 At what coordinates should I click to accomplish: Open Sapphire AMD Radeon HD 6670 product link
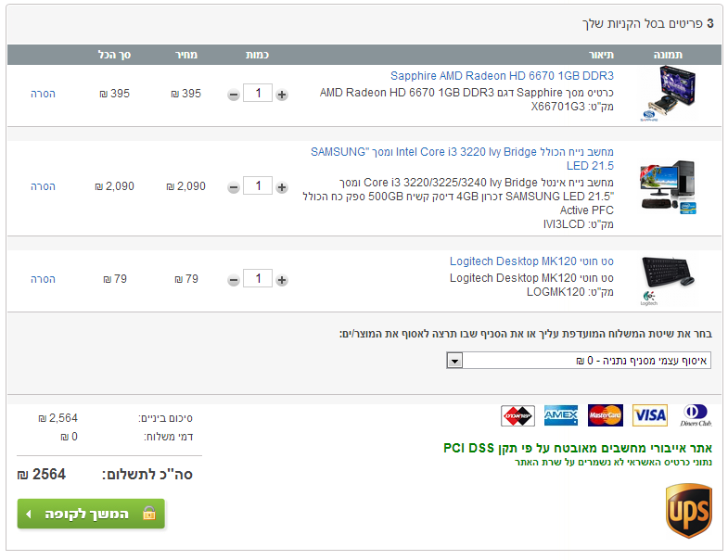pyautogui.click(x=502, y=76)
